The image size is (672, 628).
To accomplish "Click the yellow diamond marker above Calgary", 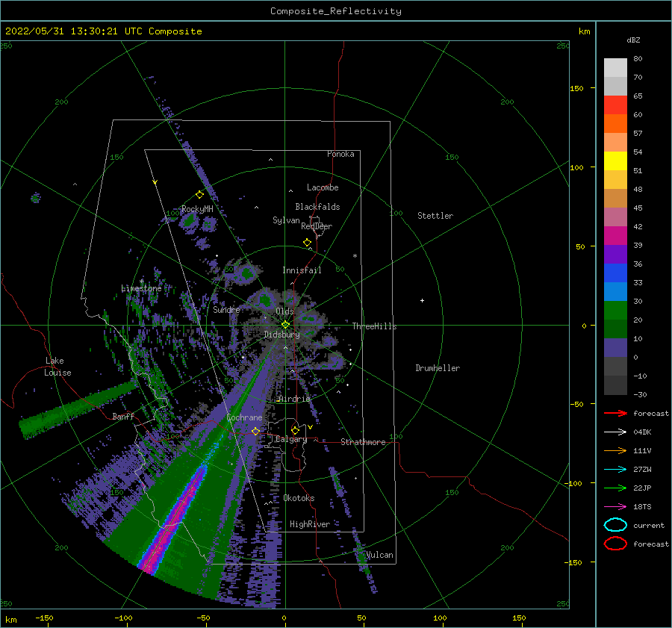I will [x=295, y=430].
